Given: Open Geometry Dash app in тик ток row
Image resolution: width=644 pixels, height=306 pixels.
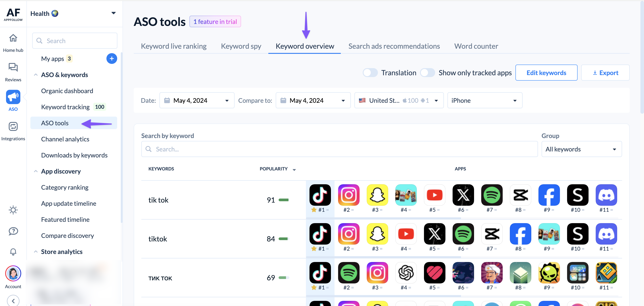Looking at the screenshot, I should (606, 272).
